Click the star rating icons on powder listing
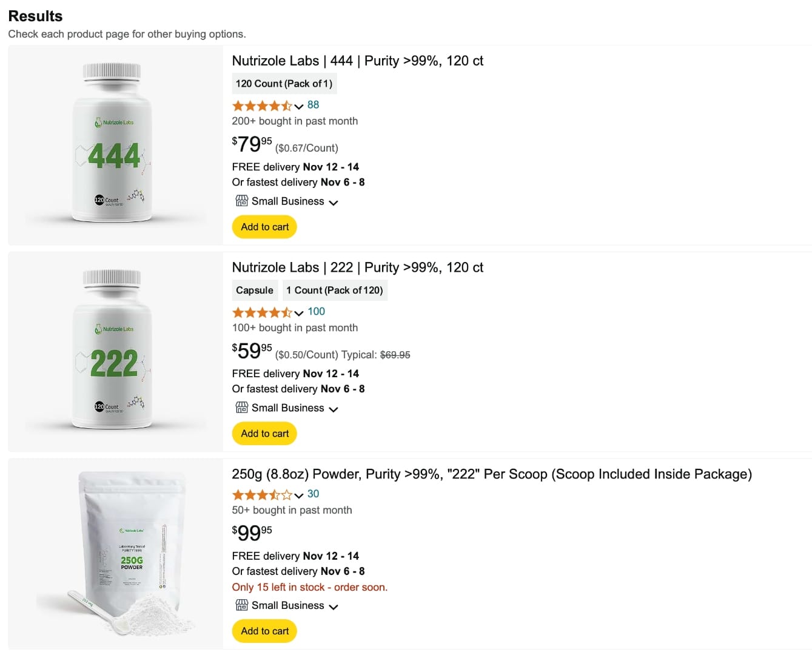The width and height of the screenshot is (812, 655). [x=262, y=494]
